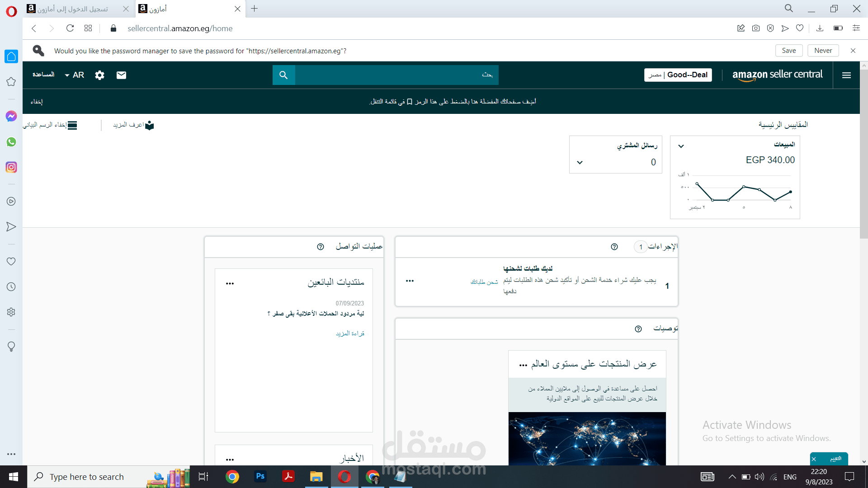Open Easy Setup sliders icon

pyautogui.click(x=856, y=28)
